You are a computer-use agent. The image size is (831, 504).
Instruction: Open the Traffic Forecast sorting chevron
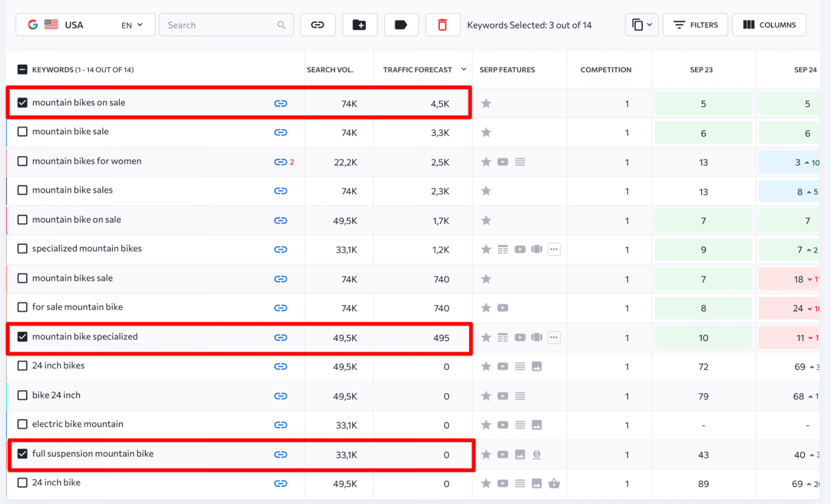click(x=464, y=69)
